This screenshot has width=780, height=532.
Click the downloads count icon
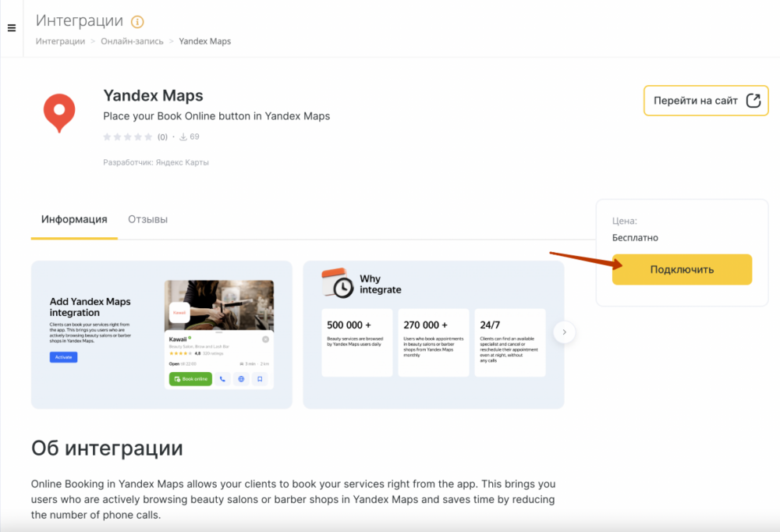183,137
